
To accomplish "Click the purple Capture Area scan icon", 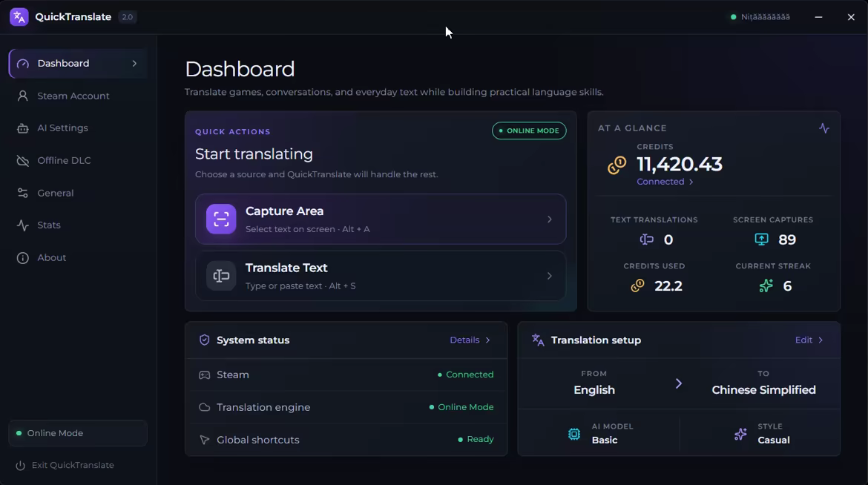I will 221,220.
